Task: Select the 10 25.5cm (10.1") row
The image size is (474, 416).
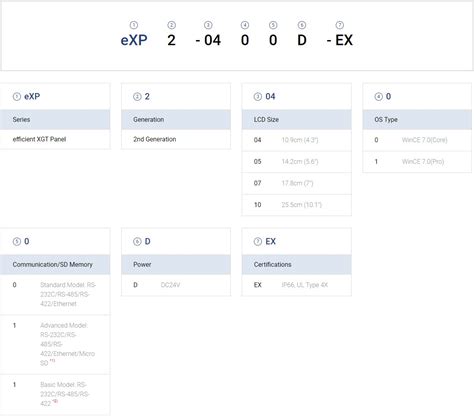Action: (297, 205)
